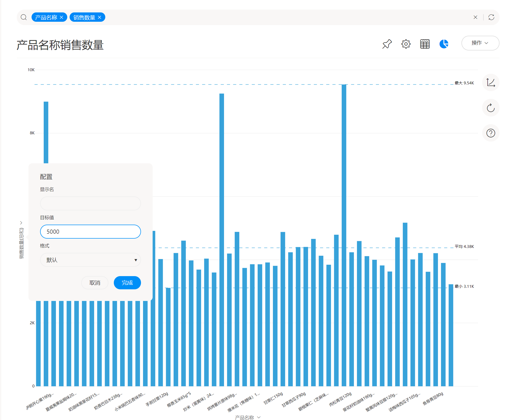The width and height of the screenshot is (507, 420).
Task: Click the 甘草西瓜子90g axis label
Action: click(294, 400)
